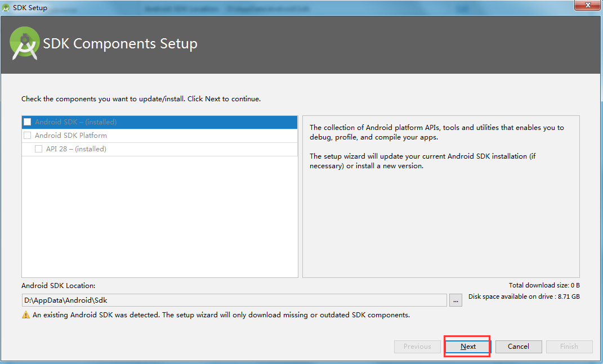Click the disk space available text
Viewport: 603px width, 364px height.
coord(524,296)
